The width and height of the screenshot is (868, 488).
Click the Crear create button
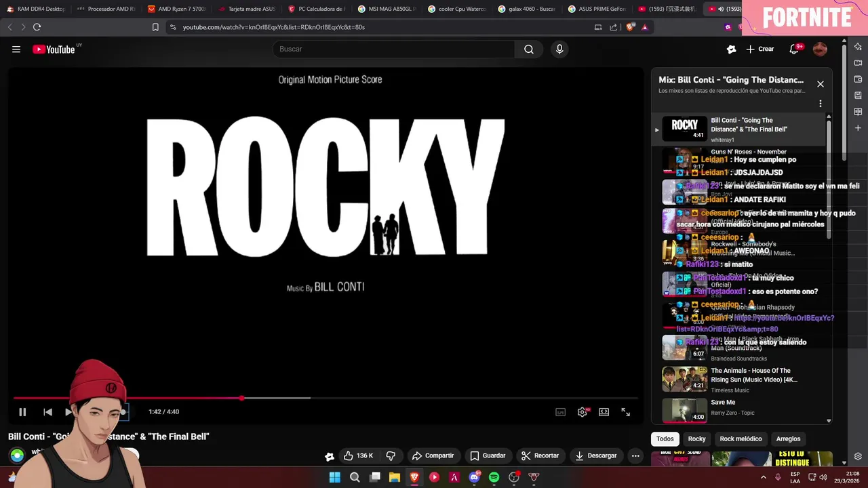pos(760,49)
